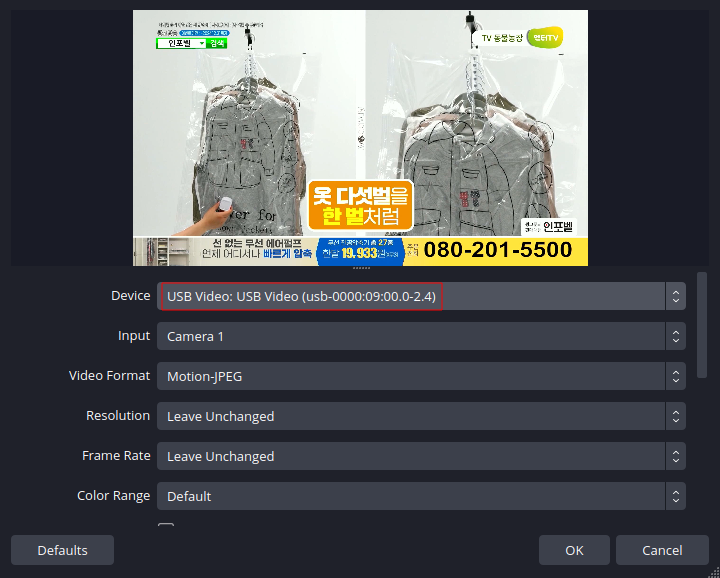Click the arrow icon on the Resolution field
720x578 pixels.
pyautogui.click(x=676, y=416)
